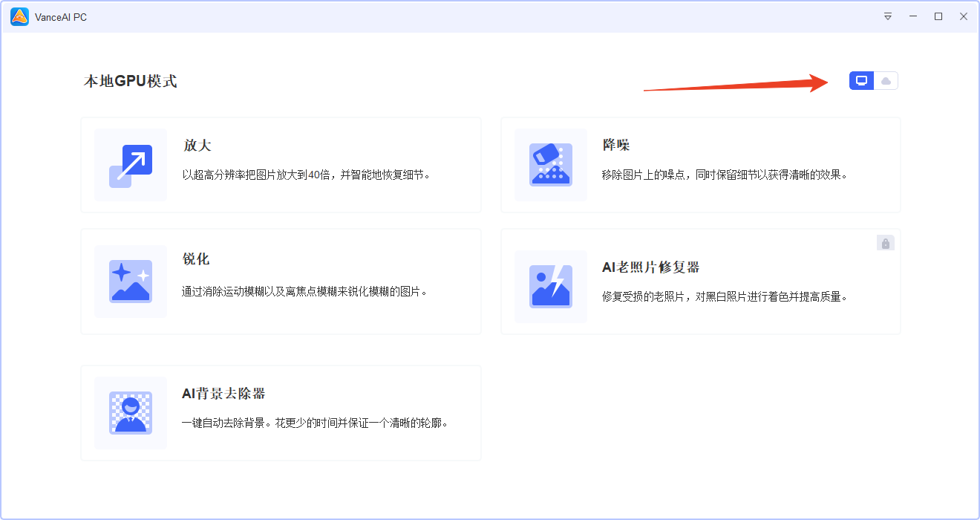Click the lock icon on AI老照片修复器
The image size is (980, 520).
point(885,243)
